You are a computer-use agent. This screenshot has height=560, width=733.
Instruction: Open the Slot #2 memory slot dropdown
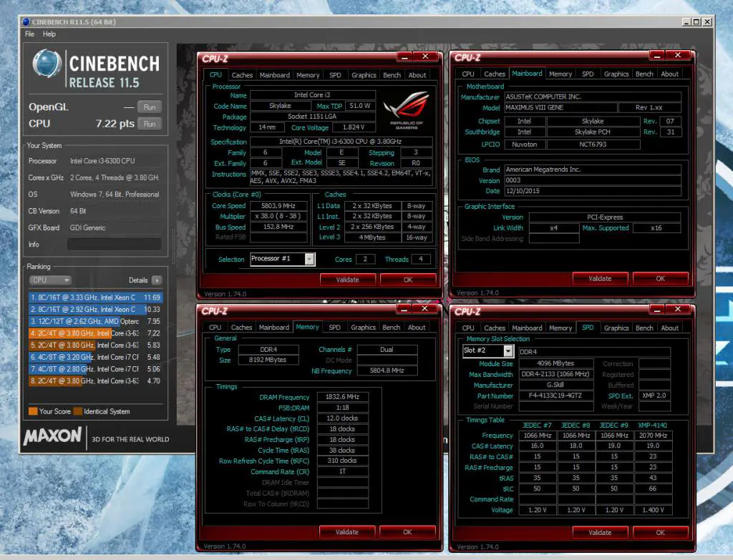(489, 350)
